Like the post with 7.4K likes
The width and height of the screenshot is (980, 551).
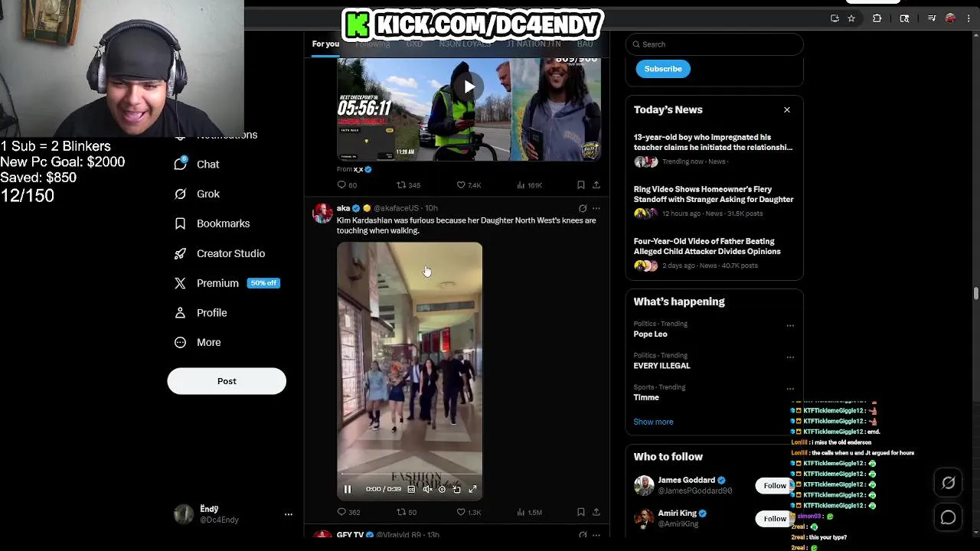(469, 185)
